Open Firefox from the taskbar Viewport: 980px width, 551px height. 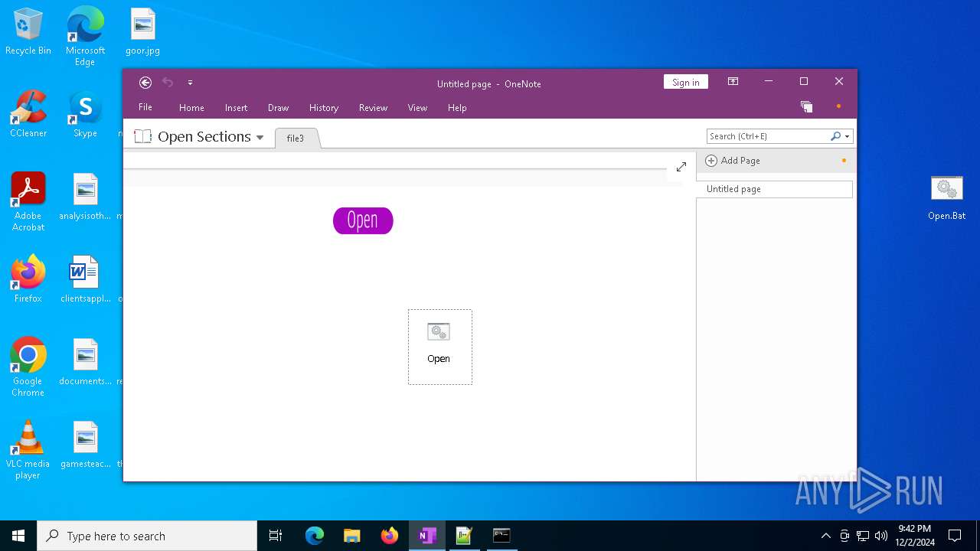[390, 536]
